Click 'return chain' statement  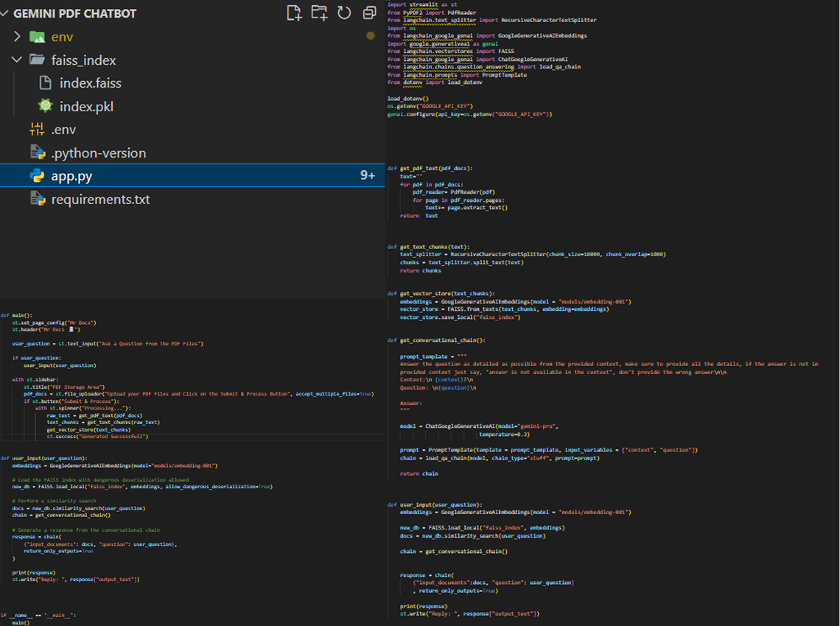tap(419, 474)
